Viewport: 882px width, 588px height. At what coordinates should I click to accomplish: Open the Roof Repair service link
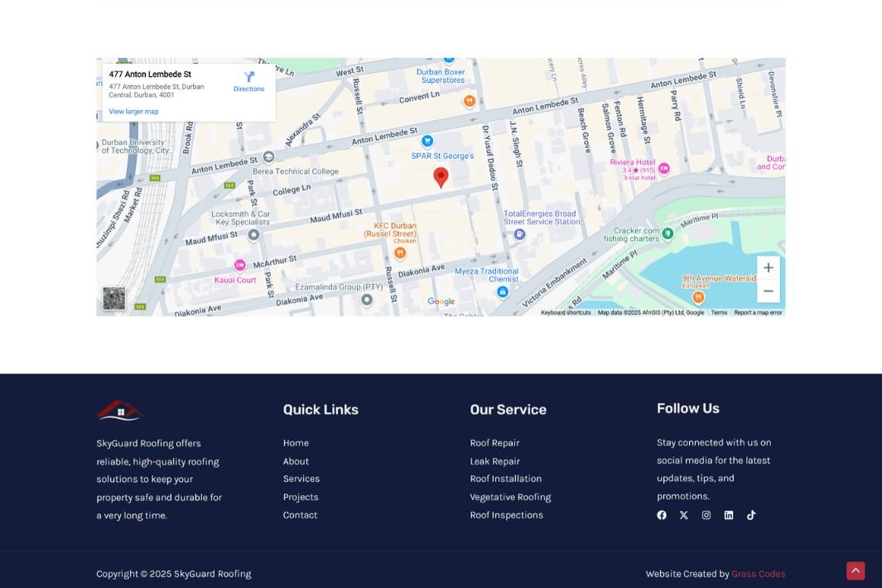[x=495, y=443]
